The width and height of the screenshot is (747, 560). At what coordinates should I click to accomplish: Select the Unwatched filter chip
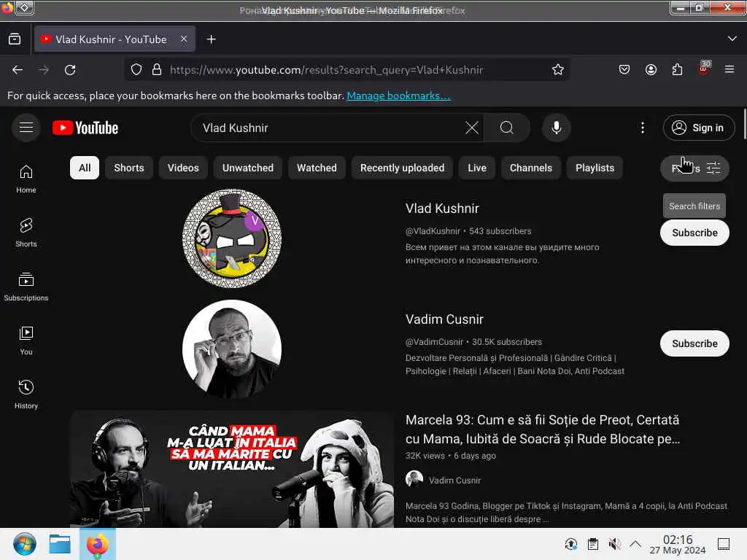tap(248, 168)
